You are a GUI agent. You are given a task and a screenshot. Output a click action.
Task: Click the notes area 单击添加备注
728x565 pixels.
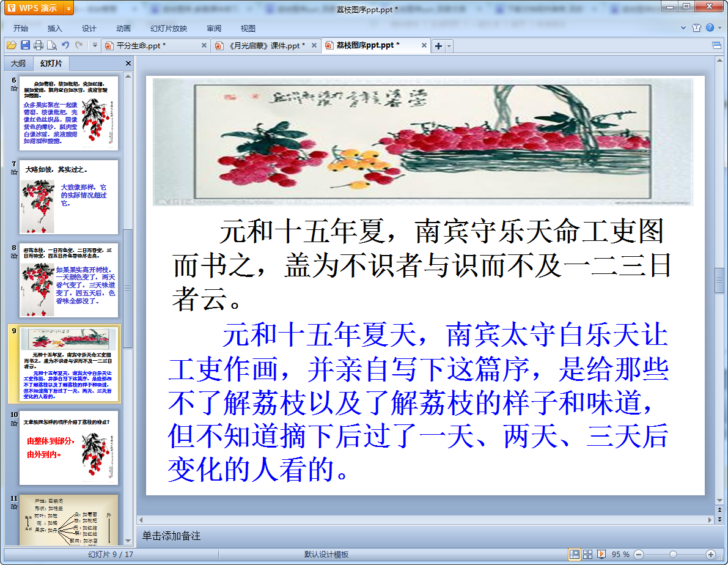click(x=171, y=536)
